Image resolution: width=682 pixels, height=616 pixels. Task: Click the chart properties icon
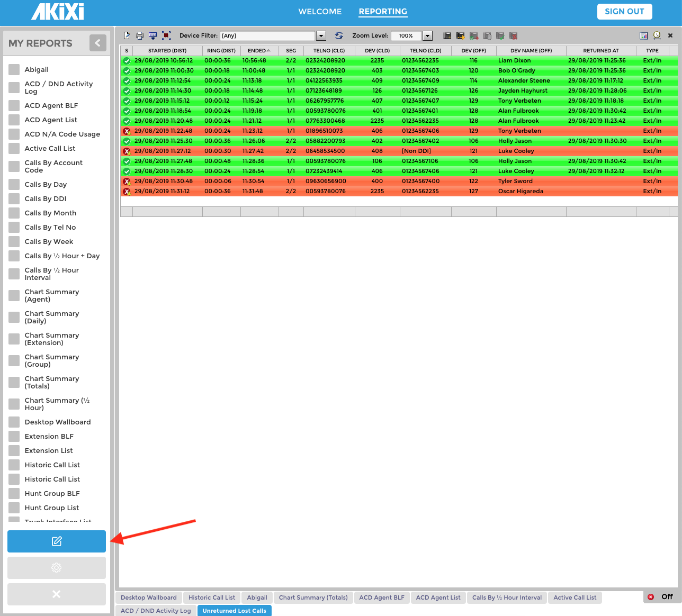[x=644, y=36]
